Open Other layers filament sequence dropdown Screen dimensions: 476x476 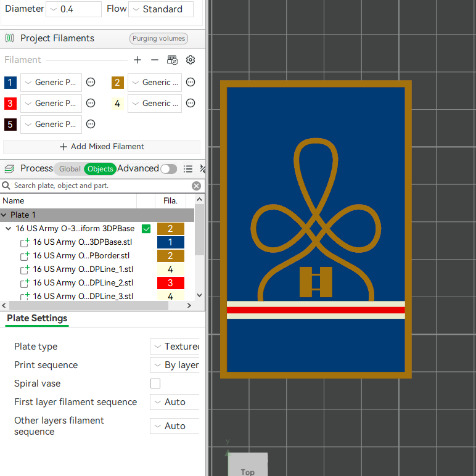174,426
